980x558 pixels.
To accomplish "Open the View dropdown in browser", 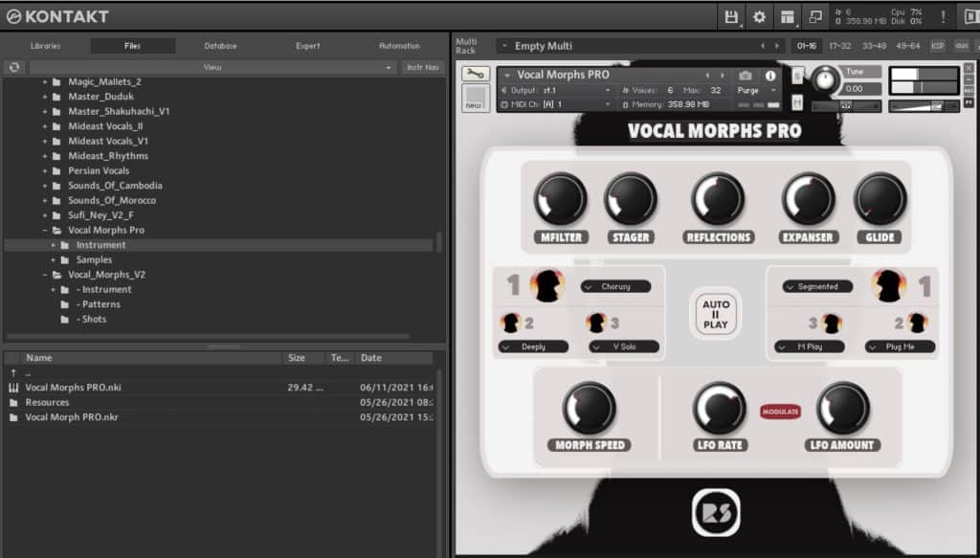I will click(x=212, y=67).
